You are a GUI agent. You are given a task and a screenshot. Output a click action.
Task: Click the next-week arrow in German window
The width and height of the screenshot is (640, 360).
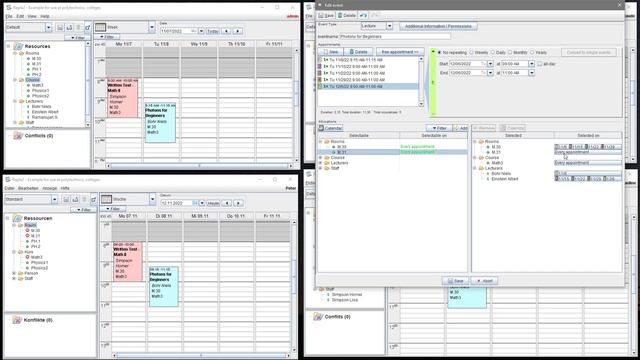tap(238, 203)
